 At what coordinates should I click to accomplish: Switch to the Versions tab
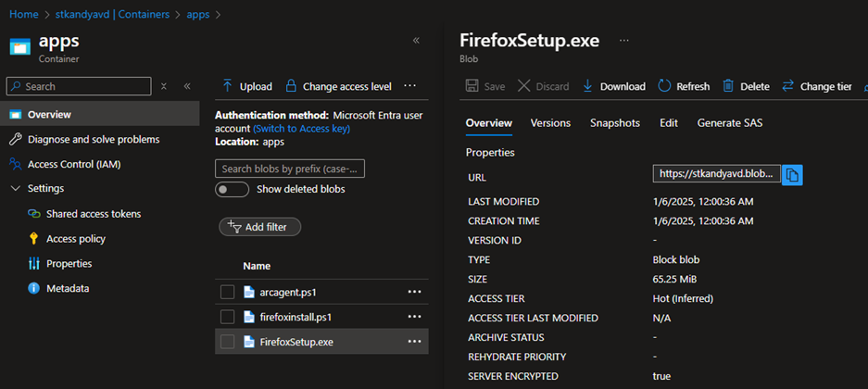[550, 123]
